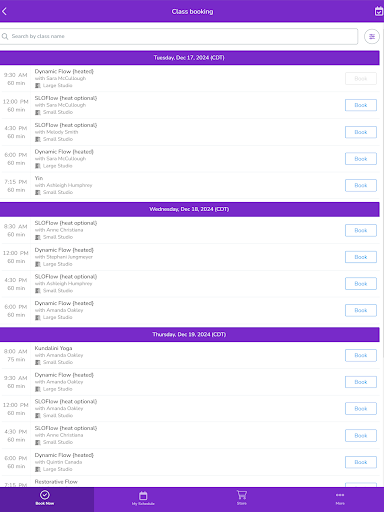The image size is (384, 512).
Task: Click the Large Studio icon under Tuesday 9:30 AM
Action: click(x=38, y=86)
